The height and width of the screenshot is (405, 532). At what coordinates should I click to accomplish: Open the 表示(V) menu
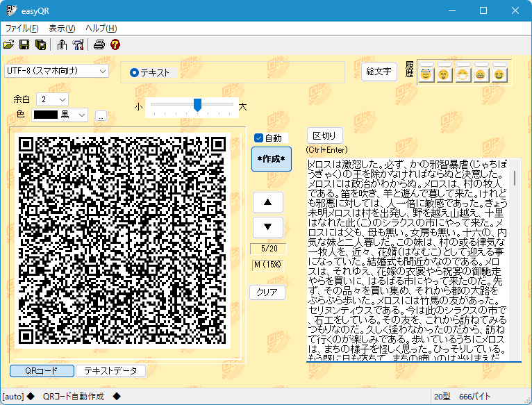pos(61,28)
